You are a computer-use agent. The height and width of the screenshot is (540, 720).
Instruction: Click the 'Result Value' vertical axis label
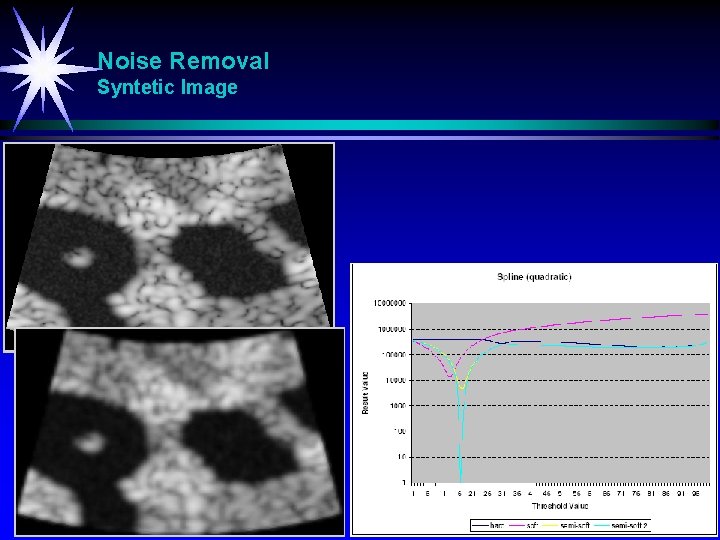tap(366, 393)
